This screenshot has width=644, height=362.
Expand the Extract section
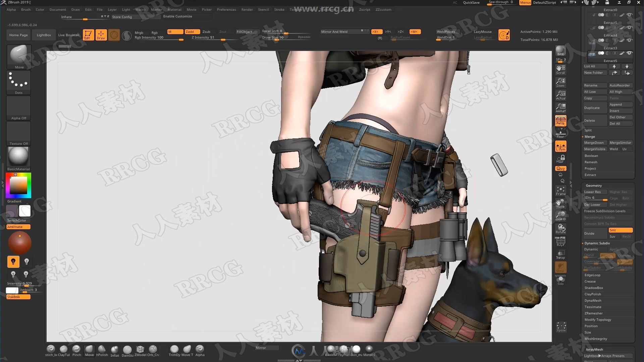[590, 175]
